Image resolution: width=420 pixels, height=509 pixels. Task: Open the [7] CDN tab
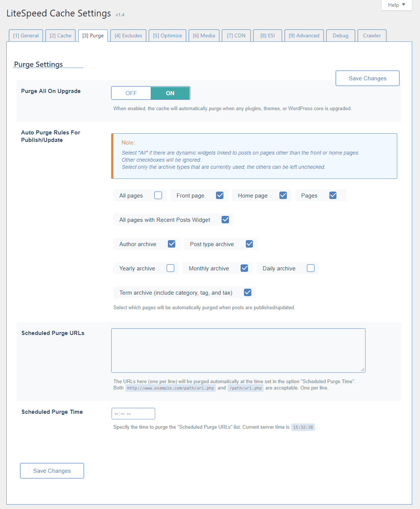pyautogui.click(x=236, y=35)
